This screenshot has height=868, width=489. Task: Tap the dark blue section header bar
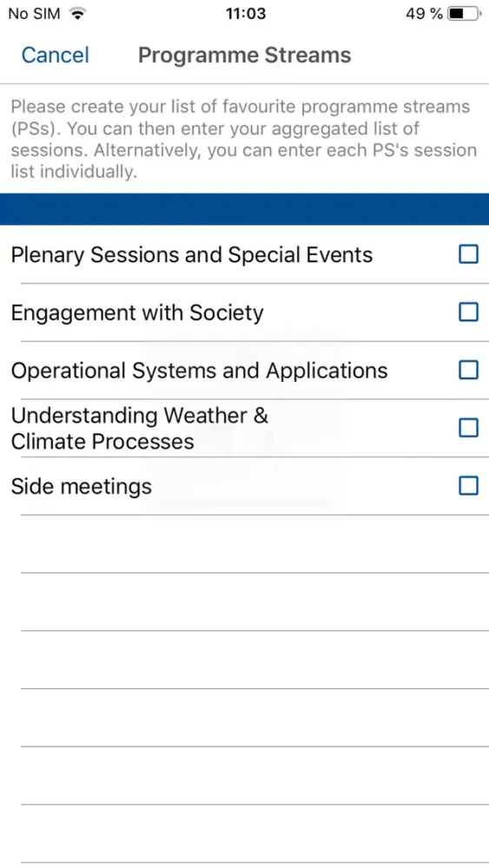click(244, 209)
